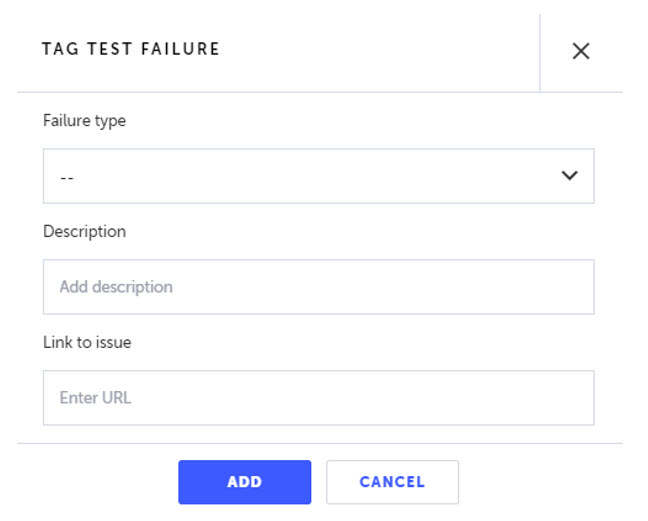Viewport: 648px width, 521px height.
Task: Click the 'TAG TEST FAILURE' dialog title
Action: tap(130, 49)
